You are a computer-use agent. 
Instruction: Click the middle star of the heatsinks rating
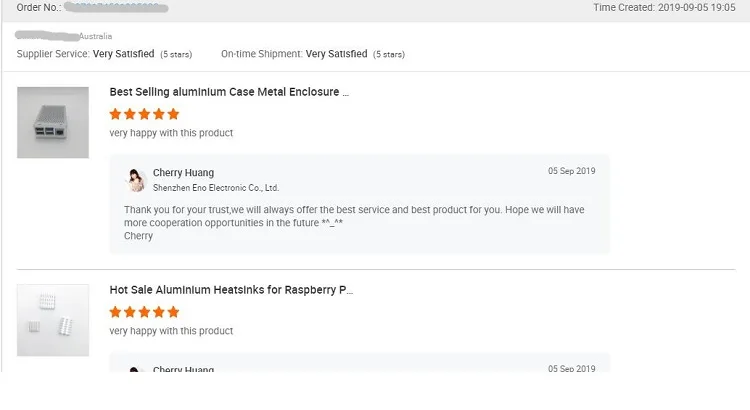(145, 312)
